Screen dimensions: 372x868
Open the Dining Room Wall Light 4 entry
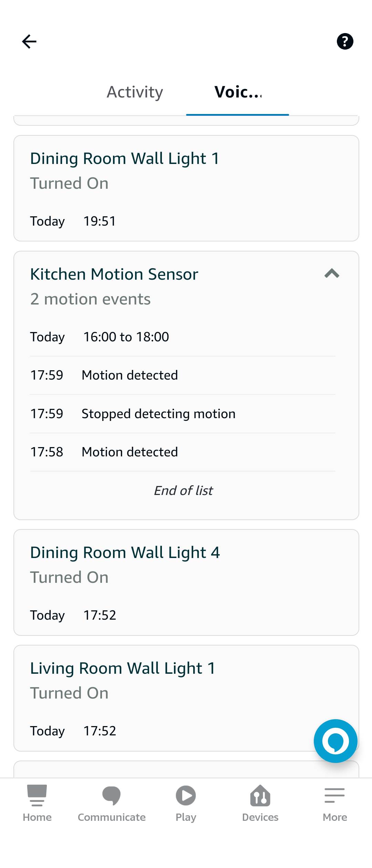pyautogui.click(x=186, y=582)
